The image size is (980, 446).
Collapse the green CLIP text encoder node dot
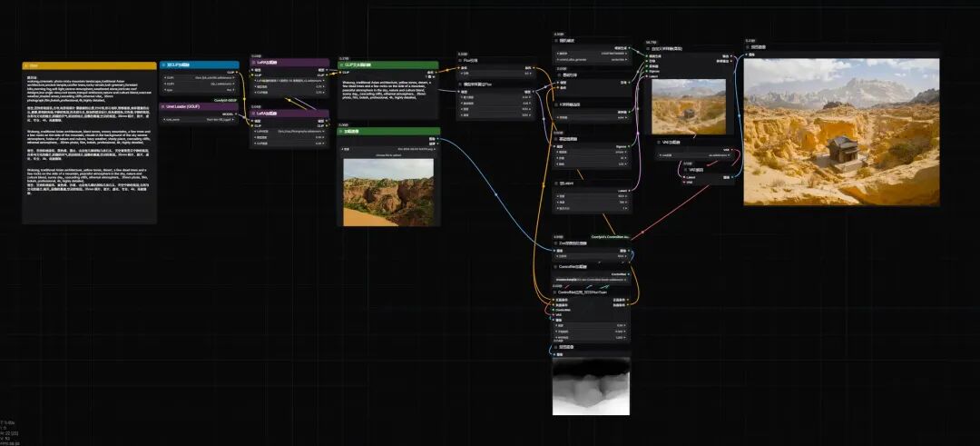342,64
